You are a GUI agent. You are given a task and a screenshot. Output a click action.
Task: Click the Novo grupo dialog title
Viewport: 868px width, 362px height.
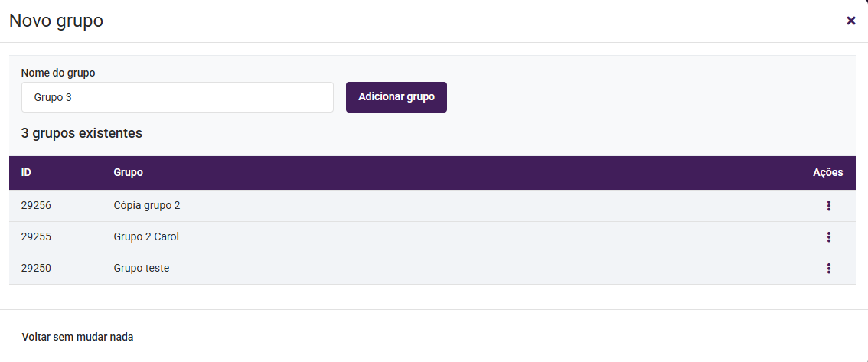coord(56,21)
